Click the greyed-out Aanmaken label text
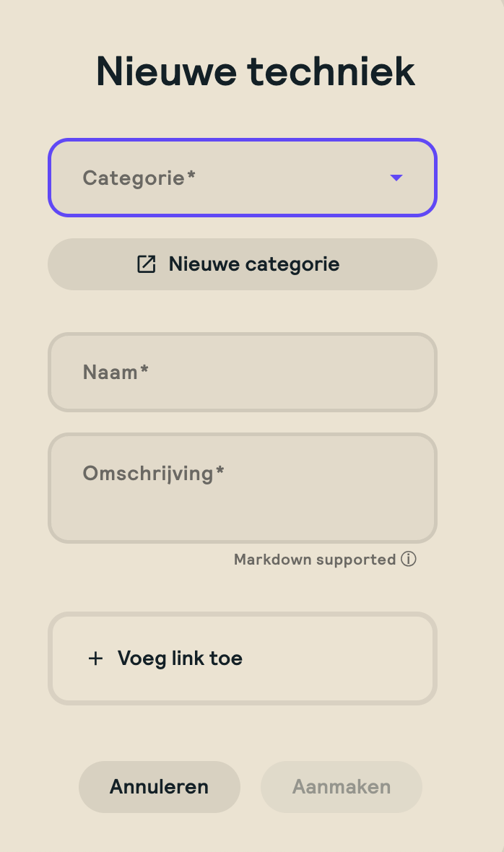 [x=342, y=787]
